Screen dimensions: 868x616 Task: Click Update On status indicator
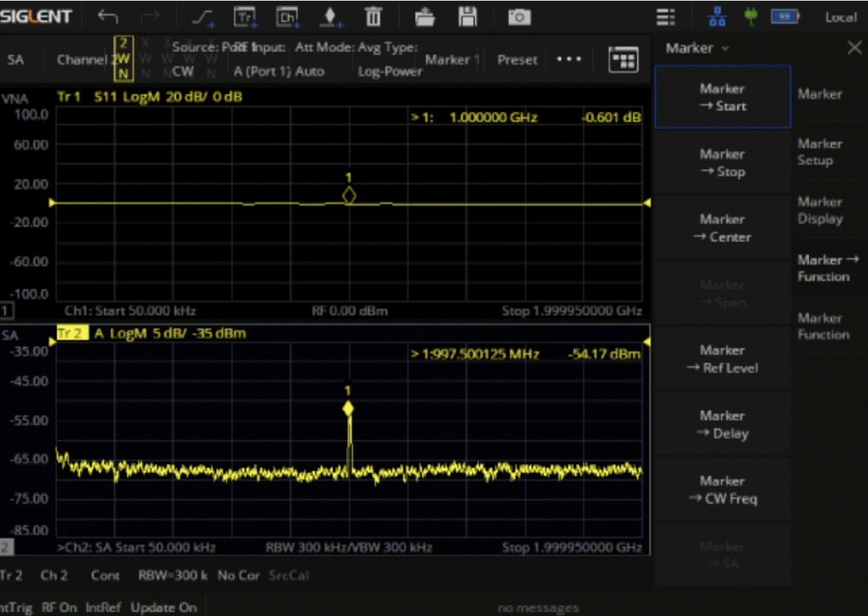click(164, 607)
